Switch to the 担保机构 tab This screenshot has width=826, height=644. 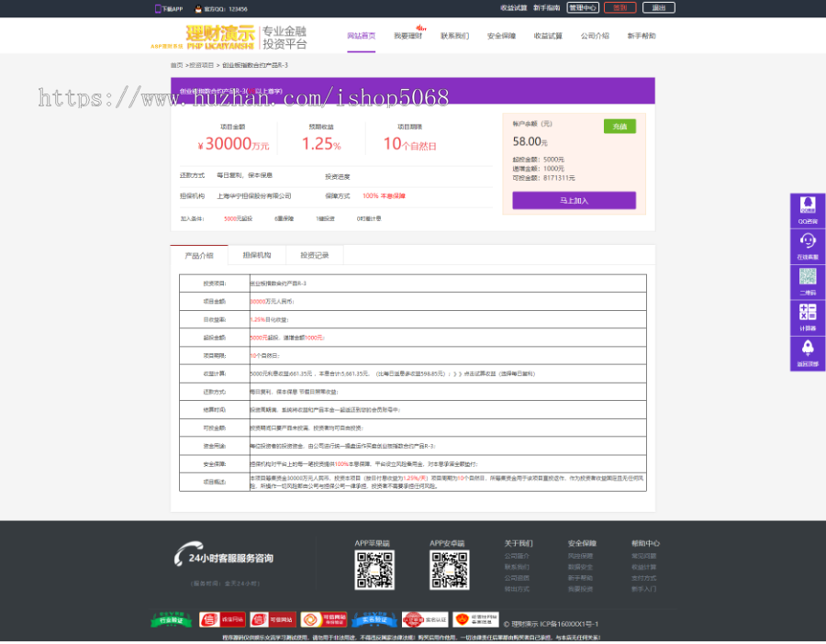(x=256, y=255)
